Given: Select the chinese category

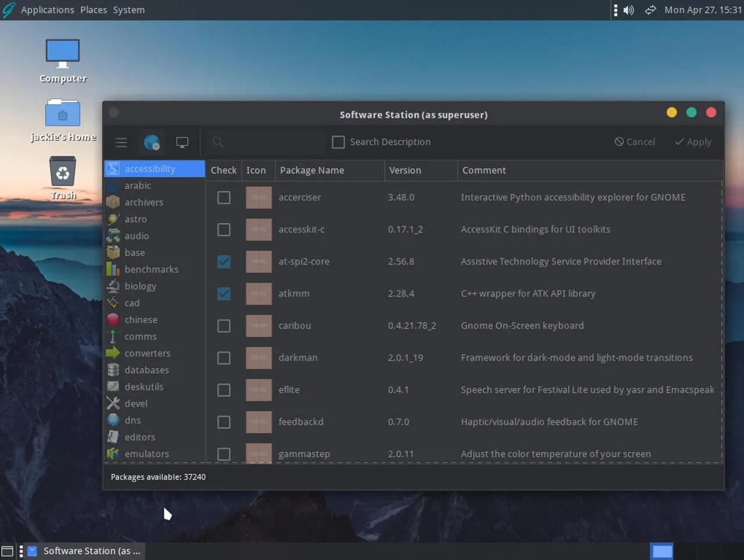Looking at the screenshot, I should pyautogui.click(x=155, y=320).
